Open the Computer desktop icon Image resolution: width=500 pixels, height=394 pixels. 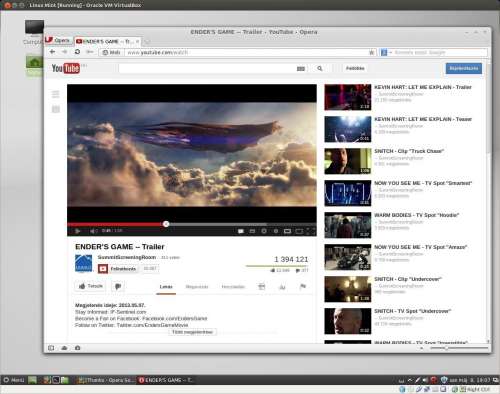click(x=34, y=32)
